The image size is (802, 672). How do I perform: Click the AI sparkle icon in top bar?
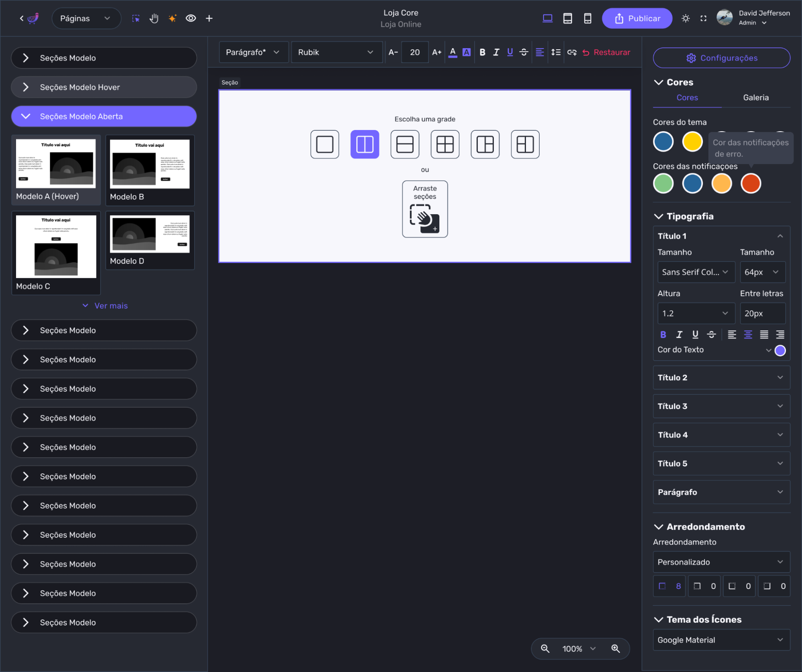pyautogui.click(x=172, y=18)
